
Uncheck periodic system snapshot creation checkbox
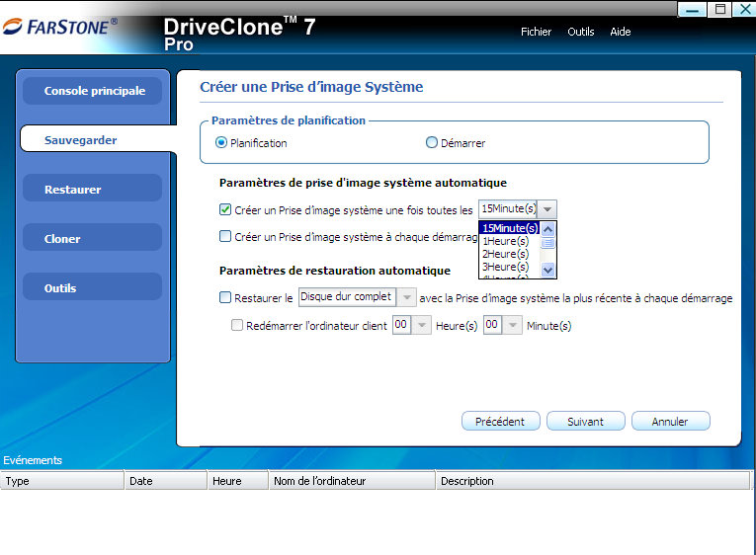pos(225,209)
